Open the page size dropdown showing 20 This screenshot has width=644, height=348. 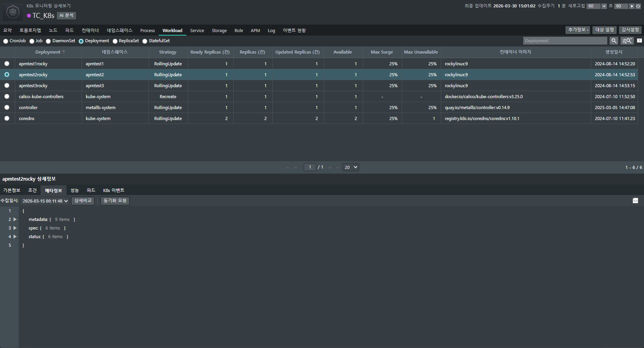pyautogui.click(x=351, y=167)
